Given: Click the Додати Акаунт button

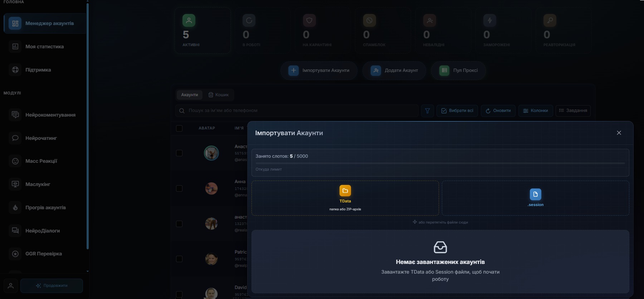Looking at the screenshot, I should [x=394, y=70].
